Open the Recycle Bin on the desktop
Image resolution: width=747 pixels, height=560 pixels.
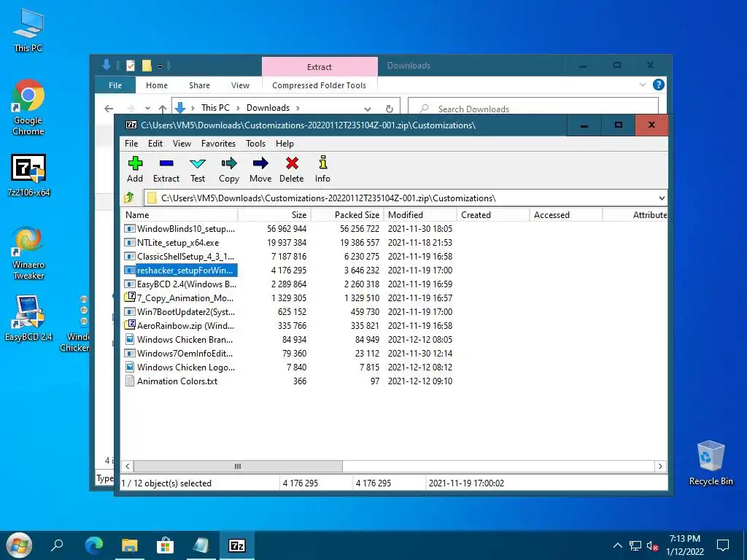tap(711, 463)
